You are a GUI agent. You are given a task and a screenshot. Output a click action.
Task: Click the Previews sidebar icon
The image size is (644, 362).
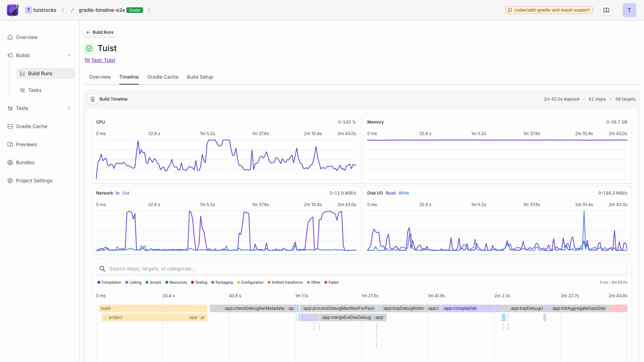[x=10, y=144]
